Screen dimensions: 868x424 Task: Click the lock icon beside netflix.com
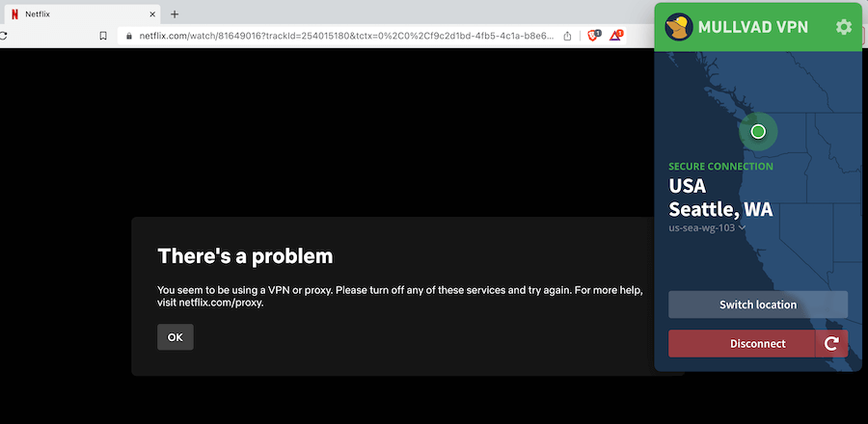point(129,36)
